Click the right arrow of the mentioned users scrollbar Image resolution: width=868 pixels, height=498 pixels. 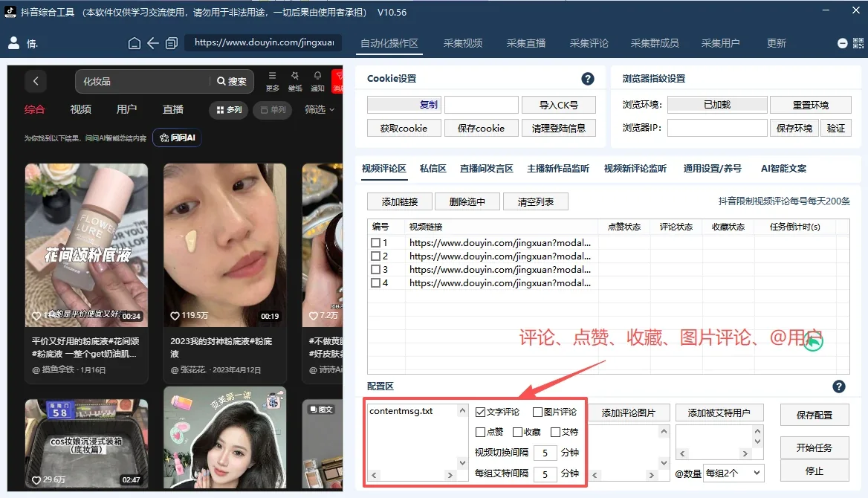click(745, 453)
